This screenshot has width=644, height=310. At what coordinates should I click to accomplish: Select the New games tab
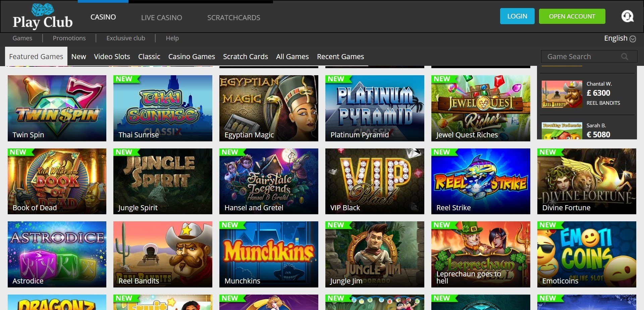(78, 56)
